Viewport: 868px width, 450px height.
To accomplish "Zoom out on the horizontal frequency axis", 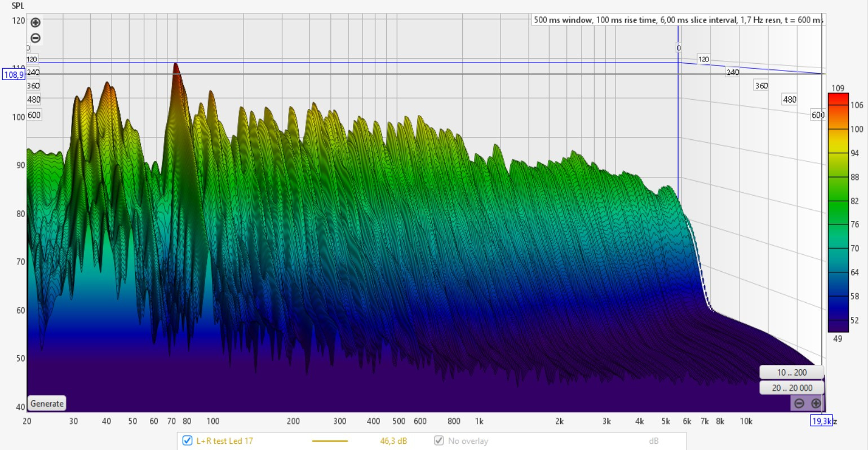I will (x=799, y=403).
